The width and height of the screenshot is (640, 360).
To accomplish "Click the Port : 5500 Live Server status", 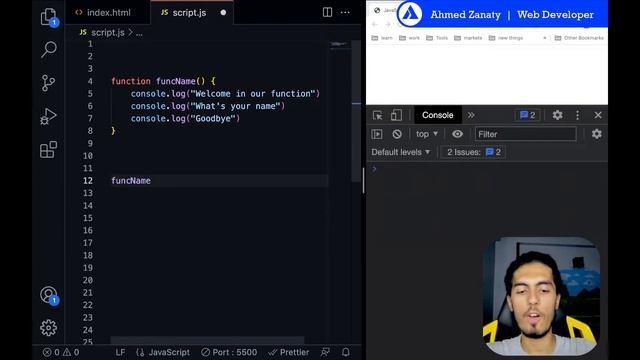I will (x=229, y=352).
